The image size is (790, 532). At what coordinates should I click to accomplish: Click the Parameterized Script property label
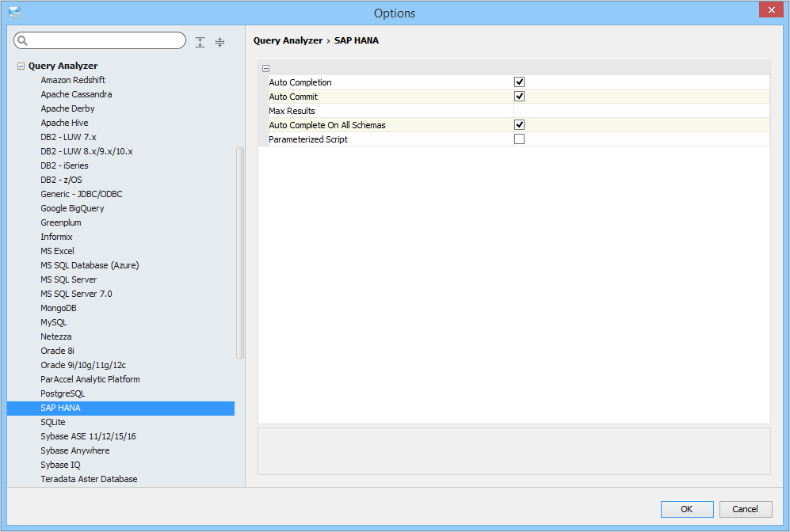[x=308, y=139]
